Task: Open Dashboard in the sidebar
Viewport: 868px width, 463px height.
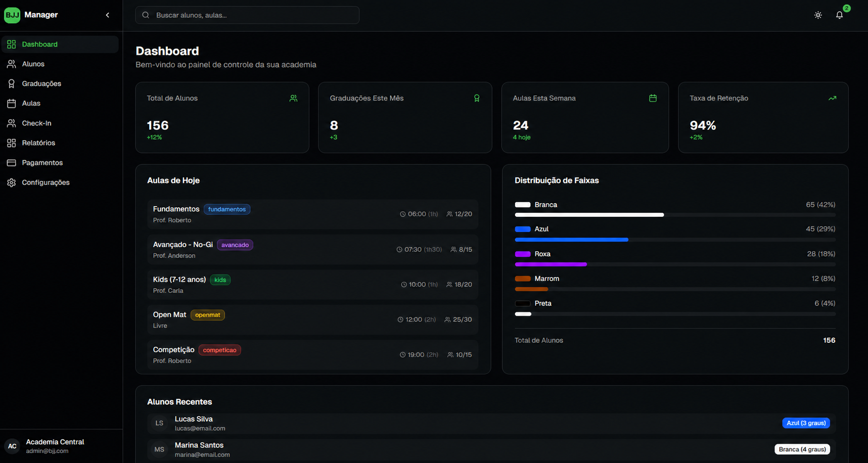Action: click(60, 44)
